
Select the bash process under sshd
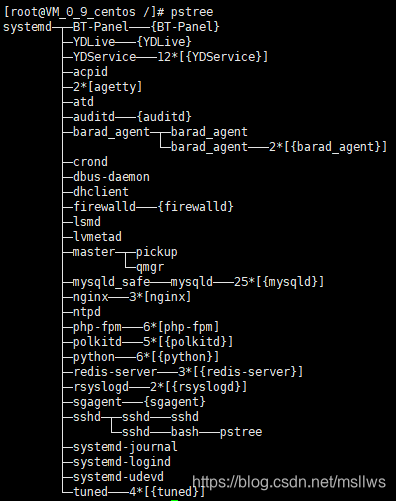[185, 432]
